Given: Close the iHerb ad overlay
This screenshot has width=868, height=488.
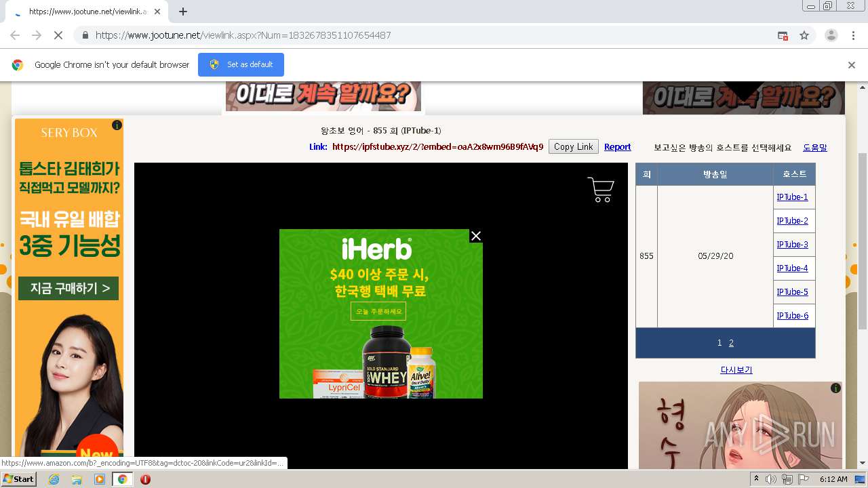Looking at the screenshot, I should [476, 236].
